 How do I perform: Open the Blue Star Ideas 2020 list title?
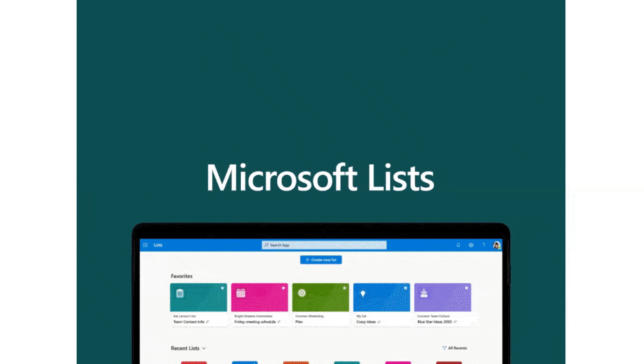click(x=434, y=322)
